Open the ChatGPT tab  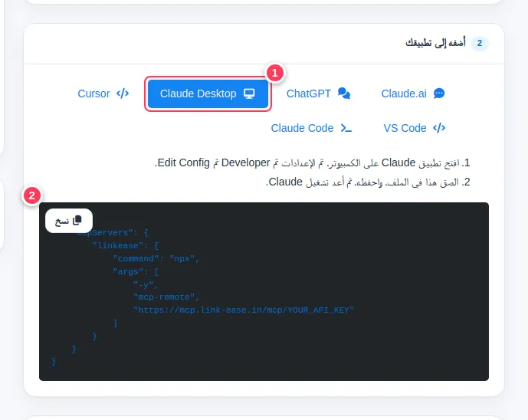click(x=318, y=94)
